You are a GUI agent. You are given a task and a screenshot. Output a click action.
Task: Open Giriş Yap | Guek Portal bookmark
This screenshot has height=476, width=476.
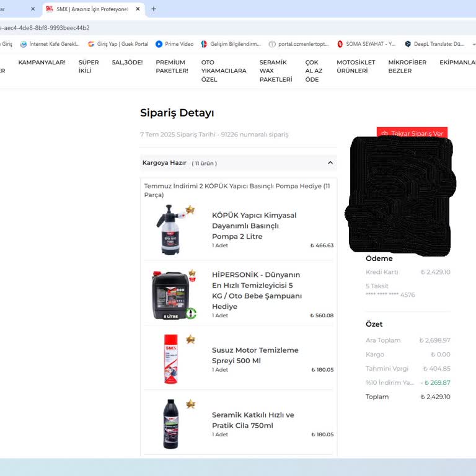pyautogui.click(x=118, y=44)
